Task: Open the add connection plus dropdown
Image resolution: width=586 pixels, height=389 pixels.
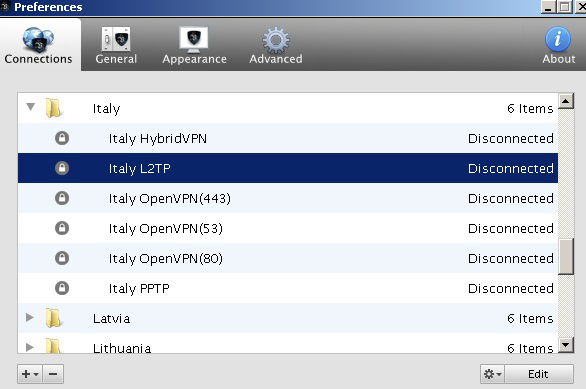Action: coord(30,374)
